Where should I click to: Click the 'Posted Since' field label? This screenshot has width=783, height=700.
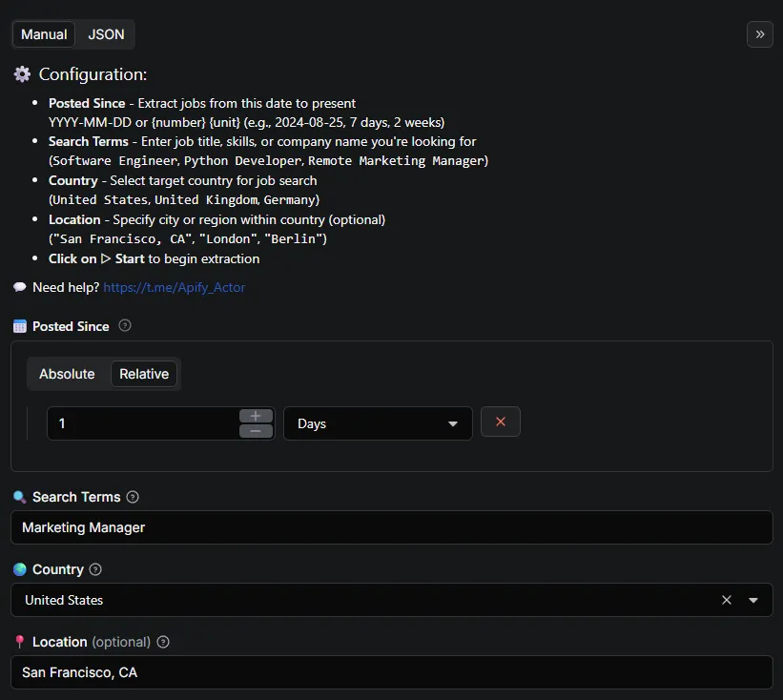pos(71,326)
